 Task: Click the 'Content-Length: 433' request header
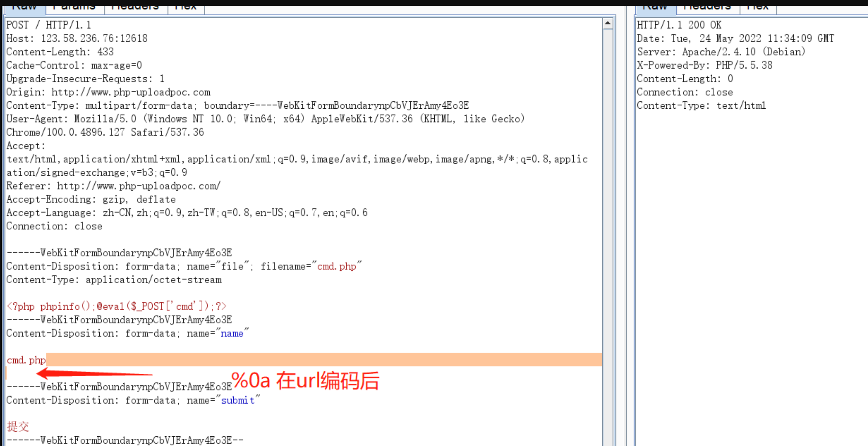[60, 52]
